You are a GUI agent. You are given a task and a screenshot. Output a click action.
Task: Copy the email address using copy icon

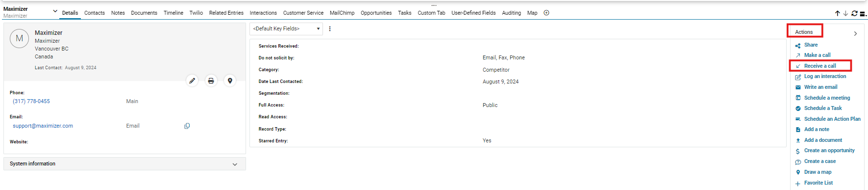[187, 126]
